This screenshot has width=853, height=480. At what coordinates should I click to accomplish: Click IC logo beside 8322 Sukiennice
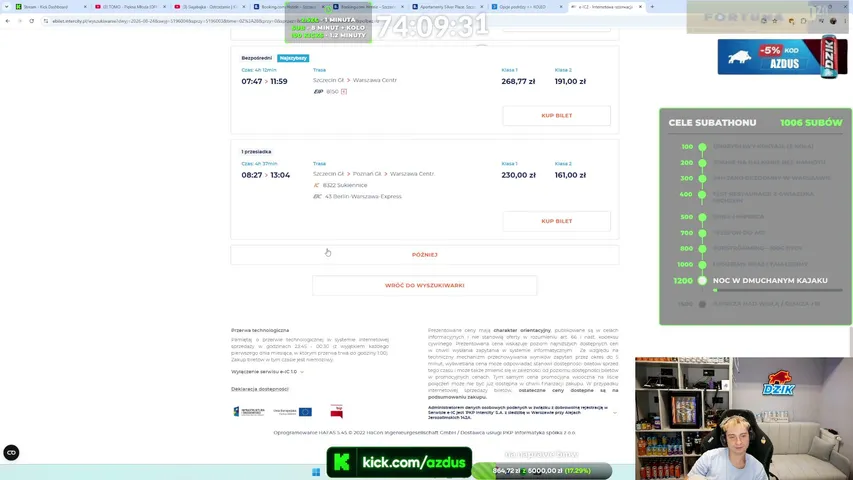pos(317,185)
